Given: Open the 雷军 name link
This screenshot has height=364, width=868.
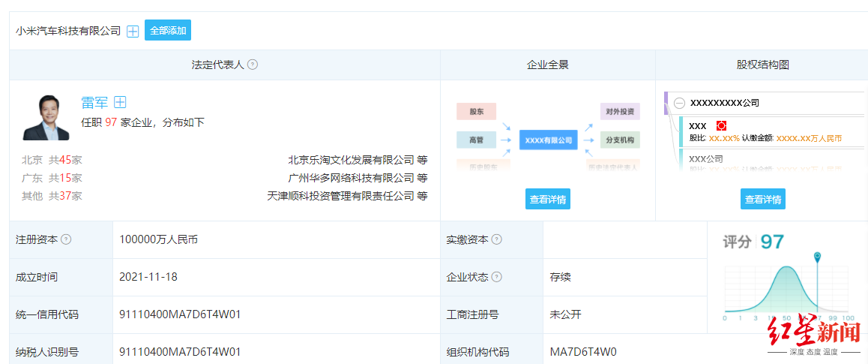Looking at the screenshot, I should 94,103.
